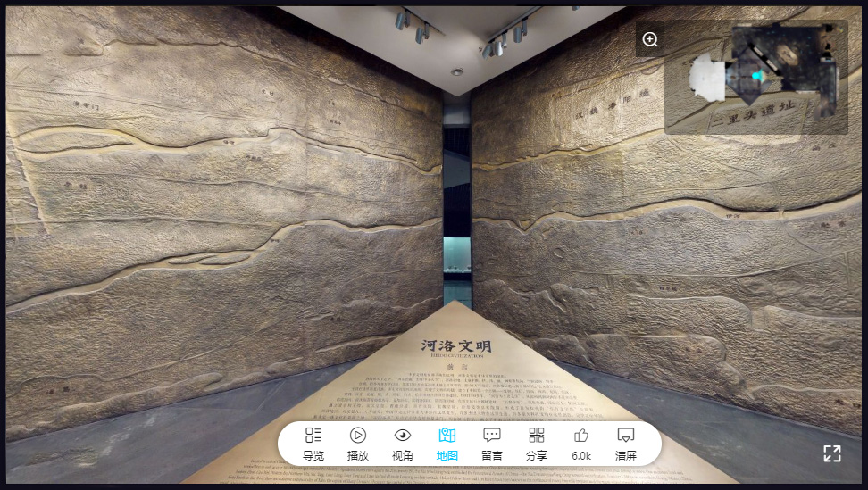Hide interface with 清屏 button
868x490 pixels.
(x=625, y=444)
